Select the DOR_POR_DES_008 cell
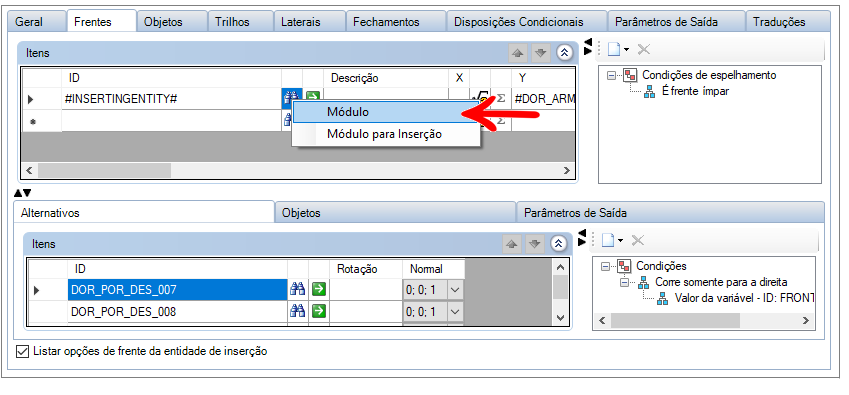Viewport: 849px width, 395px height. click(x=178, y=312)
